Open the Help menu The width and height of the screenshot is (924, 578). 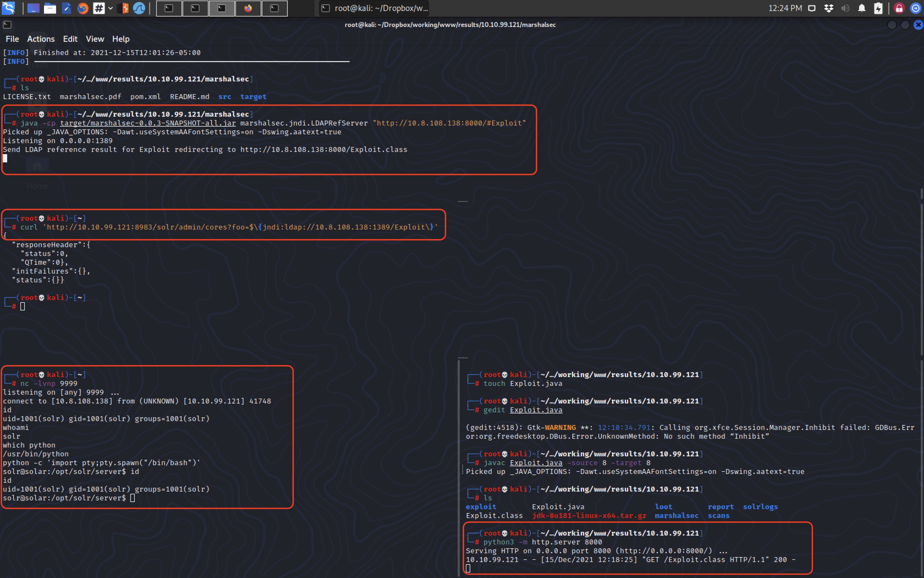point(121,39)
